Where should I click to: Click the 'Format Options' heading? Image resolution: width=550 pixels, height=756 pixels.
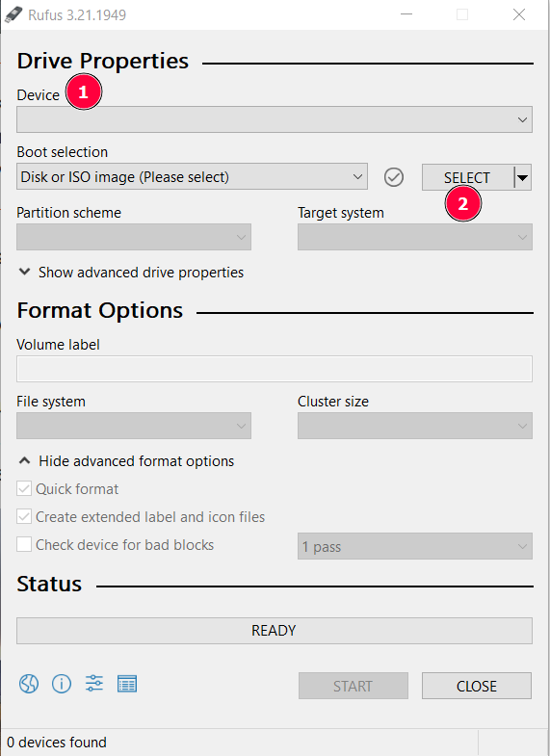100,310
